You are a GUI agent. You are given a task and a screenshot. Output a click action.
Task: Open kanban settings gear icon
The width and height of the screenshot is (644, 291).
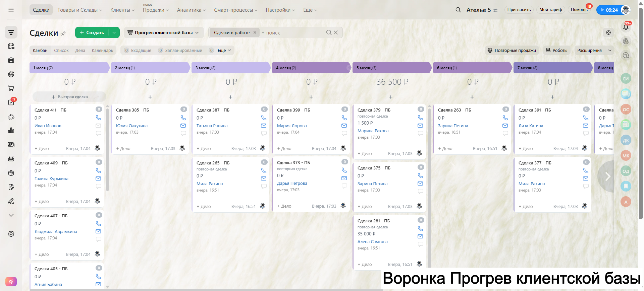[608, 32]
